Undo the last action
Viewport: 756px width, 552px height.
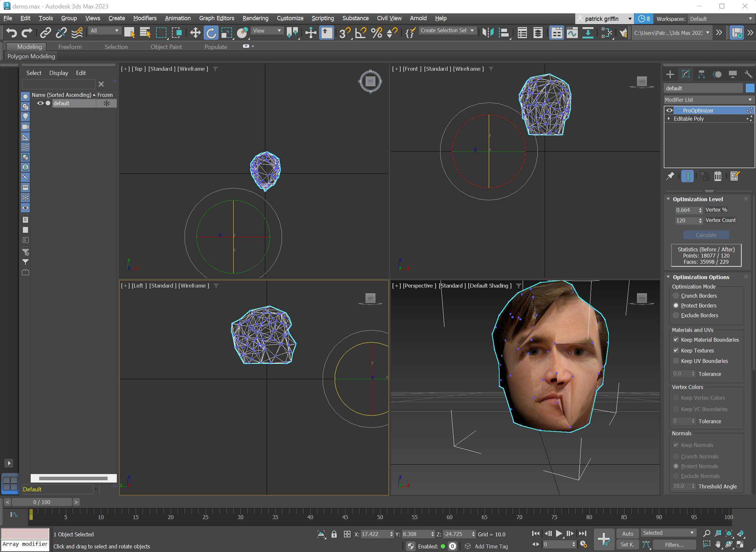pyautogui.click(x=12, y=32)
